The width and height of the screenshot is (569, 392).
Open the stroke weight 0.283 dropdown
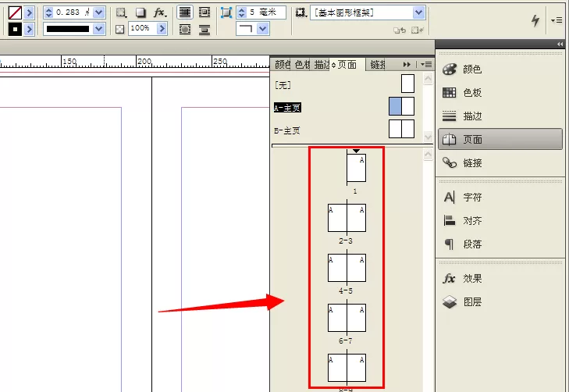(x=98, y=12)
